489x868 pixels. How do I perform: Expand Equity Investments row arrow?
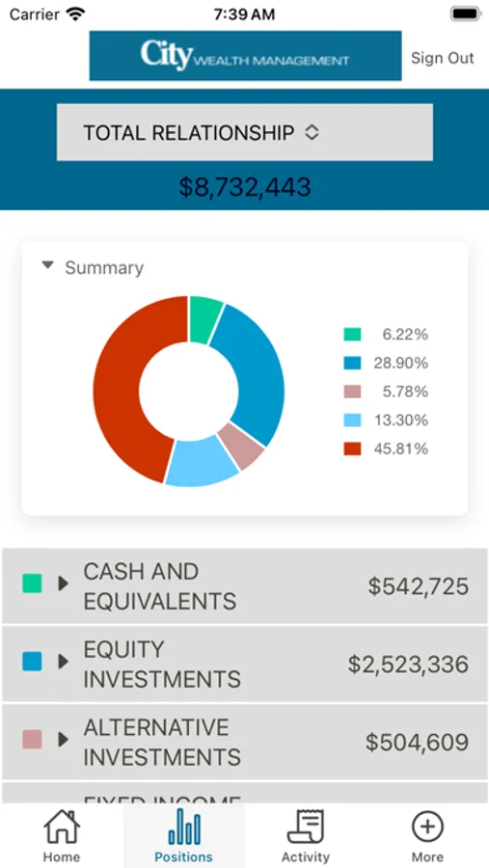point(63,661)
